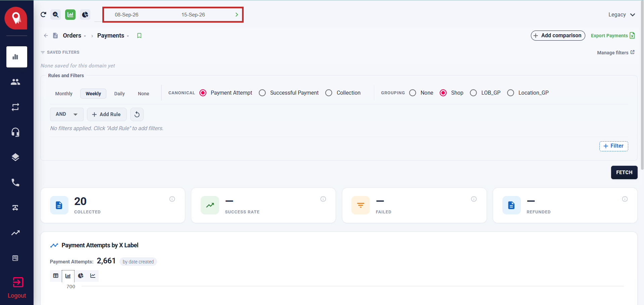Set grouping to None
This screenshot has height=305, width=644.
pyautogui.click(x=413, y=93)
